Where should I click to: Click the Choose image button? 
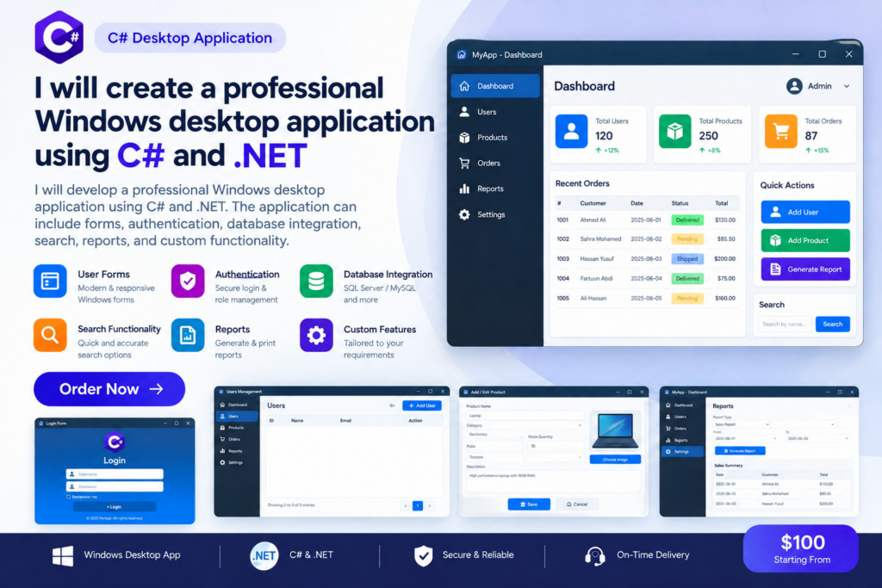pyautogui.click(x=615, y=459)
